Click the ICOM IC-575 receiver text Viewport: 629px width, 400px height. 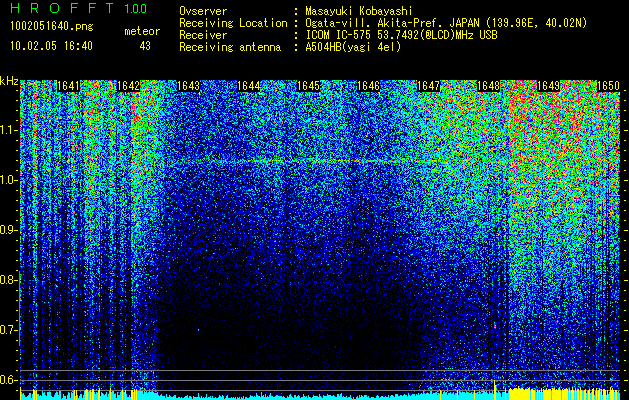pyautogui.click(x=401, y=35)
